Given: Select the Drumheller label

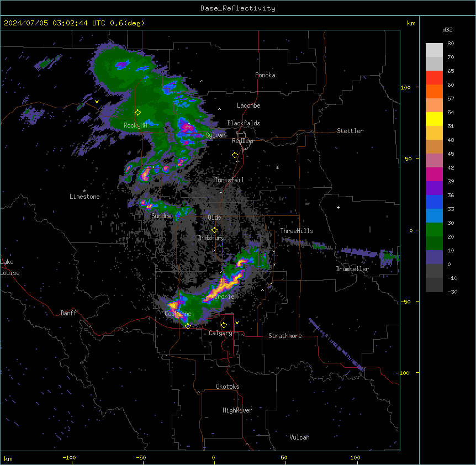Looking at the screenshot, I should coord(352,269).
